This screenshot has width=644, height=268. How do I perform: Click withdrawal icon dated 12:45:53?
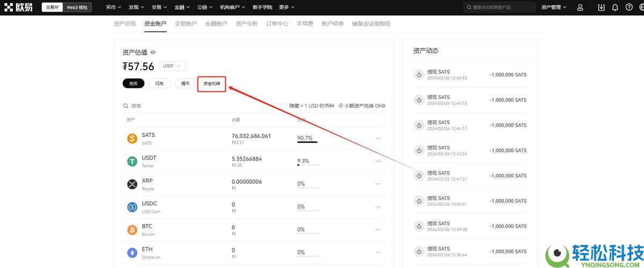coord(419,75)
